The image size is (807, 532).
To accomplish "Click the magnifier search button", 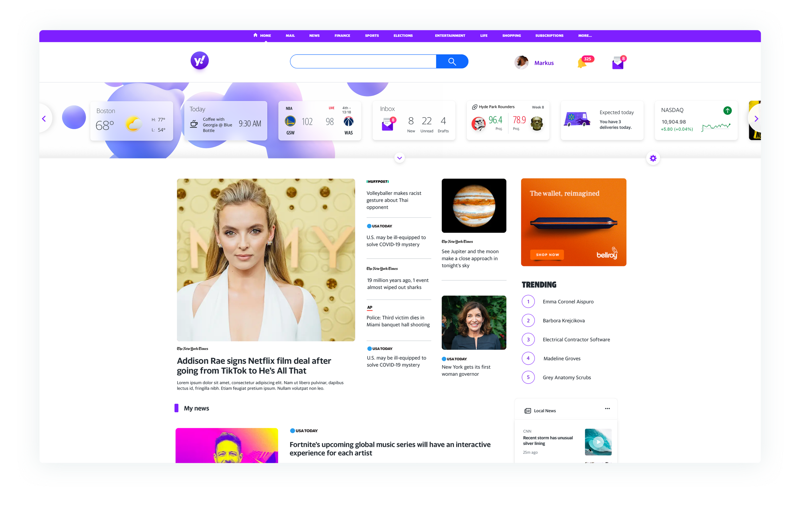I will point(452,61).
